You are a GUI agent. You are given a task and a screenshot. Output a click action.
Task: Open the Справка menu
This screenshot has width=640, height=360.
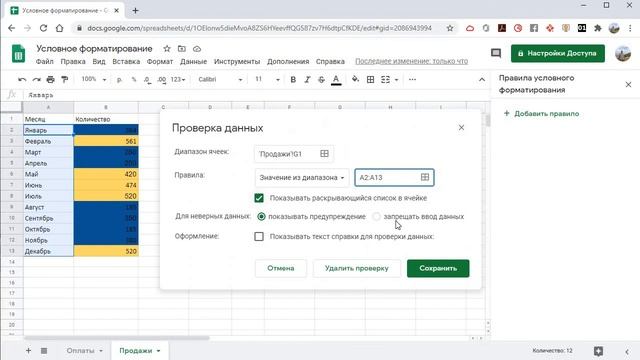point(330,62)
